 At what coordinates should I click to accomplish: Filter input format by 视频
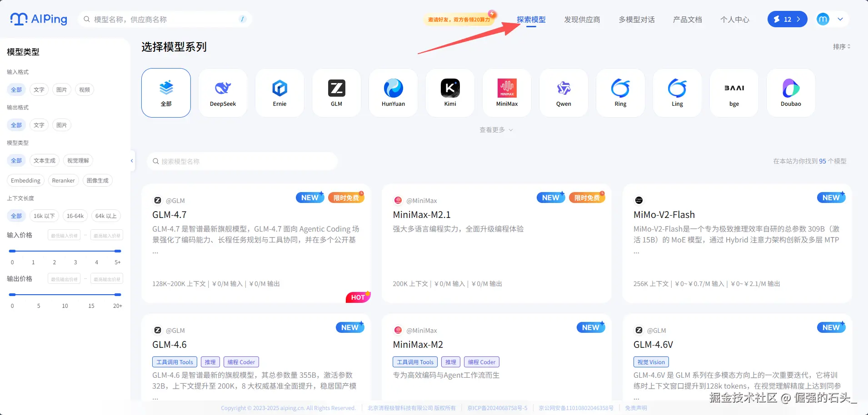(85, 89)
